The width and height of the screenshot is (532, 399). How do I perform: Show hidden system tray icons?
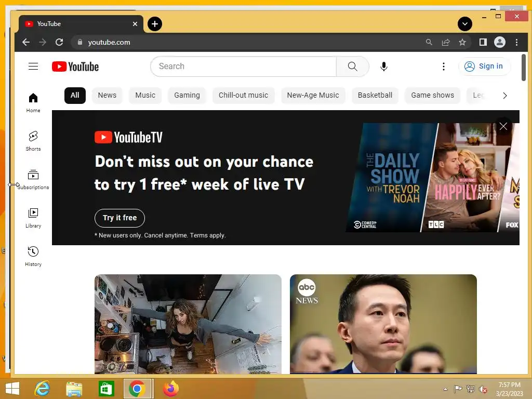coord(445,389)
